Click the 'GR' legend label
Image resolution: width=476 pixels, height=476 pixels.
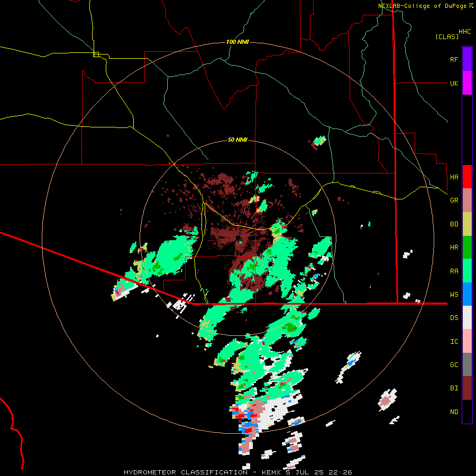[454, 200]
